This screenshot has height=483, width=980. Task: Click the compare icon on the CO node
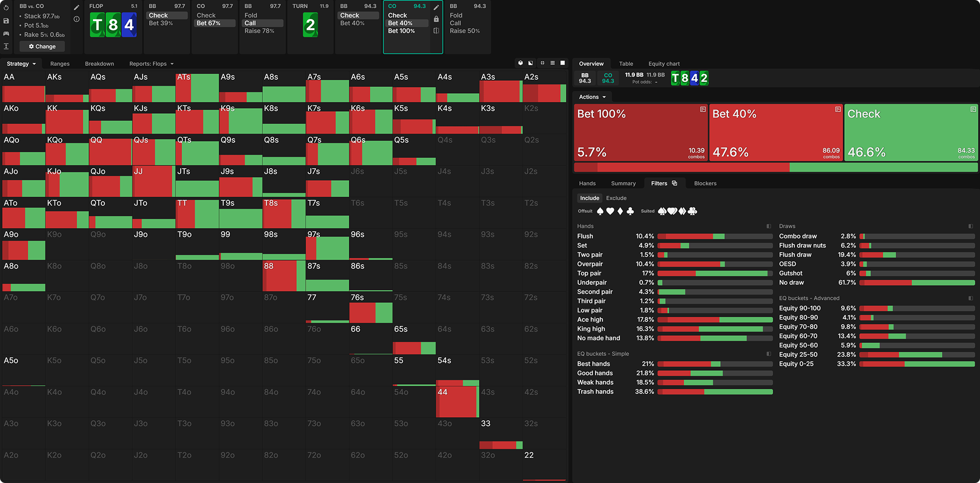coord(436,31)
